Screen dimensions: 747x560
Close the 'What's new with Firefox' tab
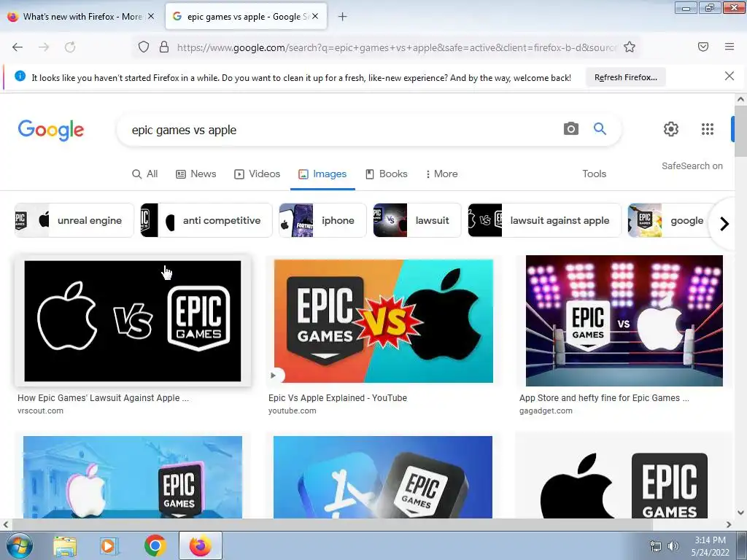point(151,16)
